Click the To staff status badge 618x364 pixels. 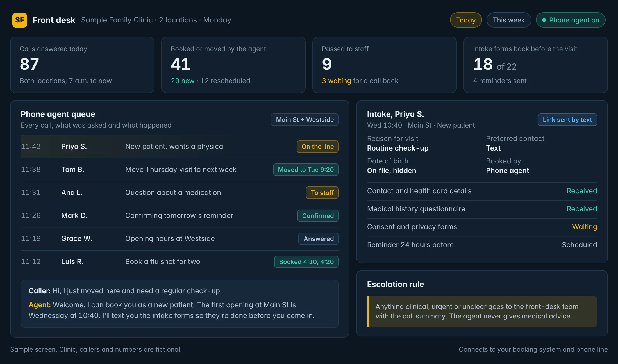pos(322,193)
